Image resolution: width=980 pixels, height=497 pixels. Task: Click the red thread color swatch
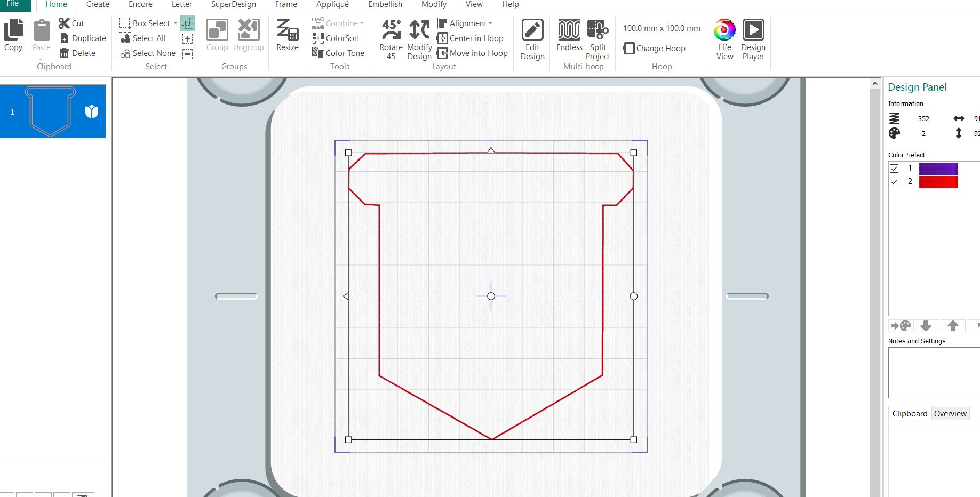click(x=938, y=182)
